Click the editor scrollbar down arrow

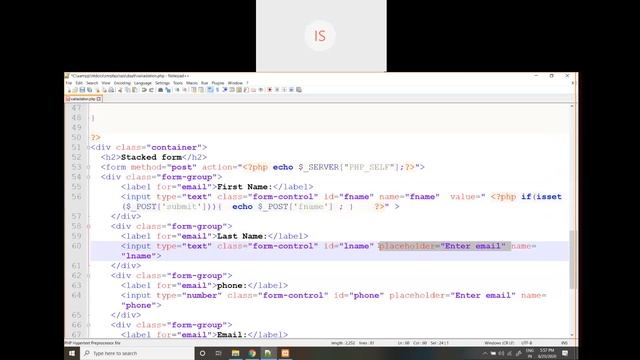coord(572,335)
